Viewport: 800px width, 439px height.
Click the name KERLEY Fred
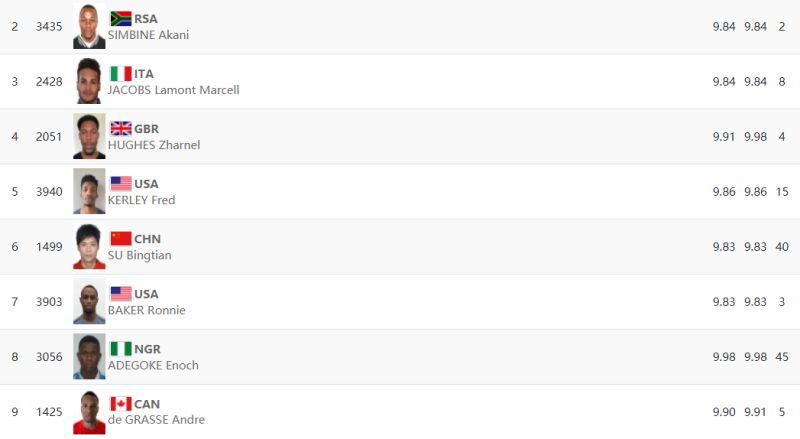[x=141, y=200]
